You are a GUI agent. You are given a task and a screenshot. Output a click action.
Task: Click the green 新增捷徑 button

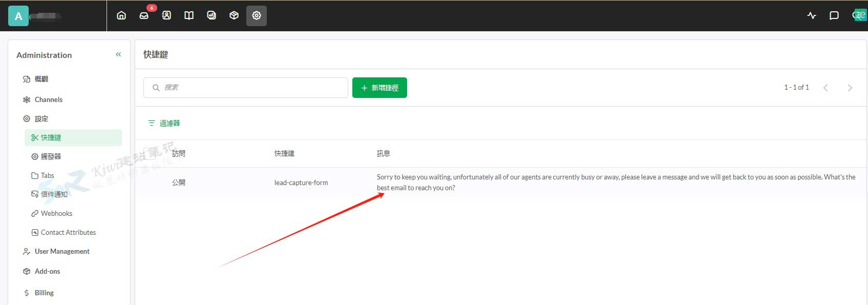click(379, 88)
